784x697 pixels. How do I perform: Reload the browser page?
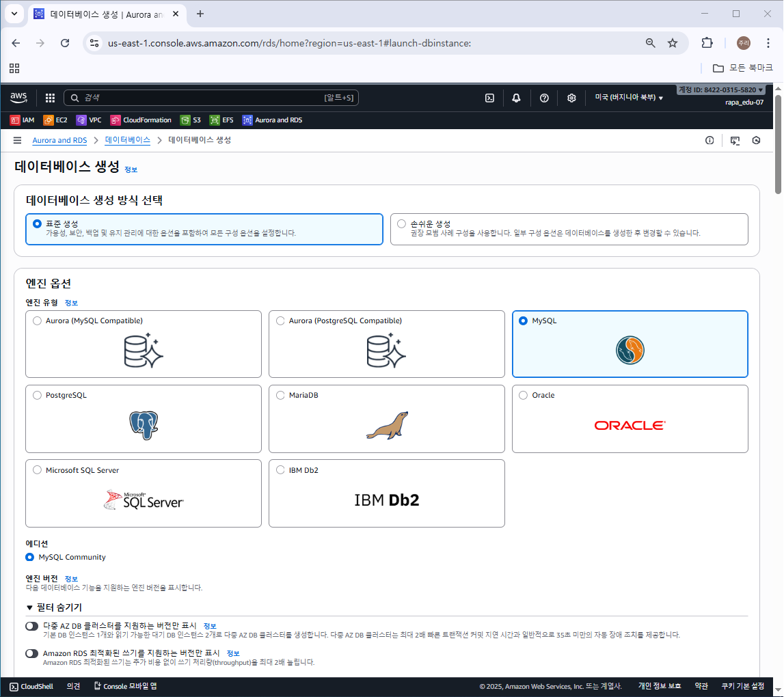[65, 43]
